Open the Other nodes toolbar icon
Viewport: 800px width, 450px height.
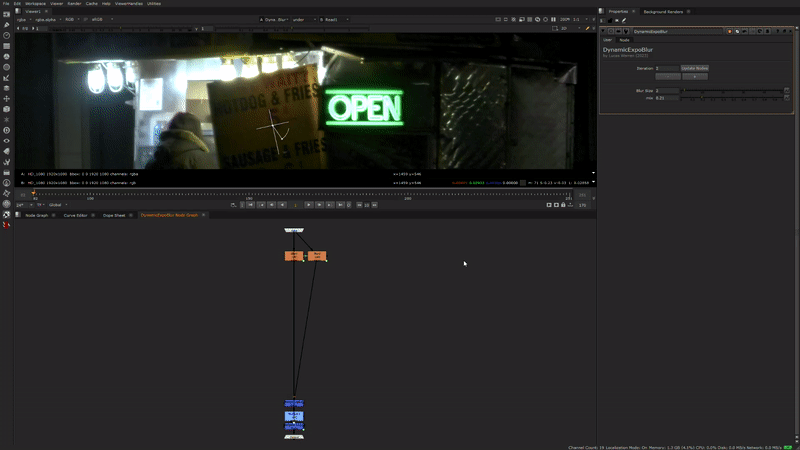[6, 172]
